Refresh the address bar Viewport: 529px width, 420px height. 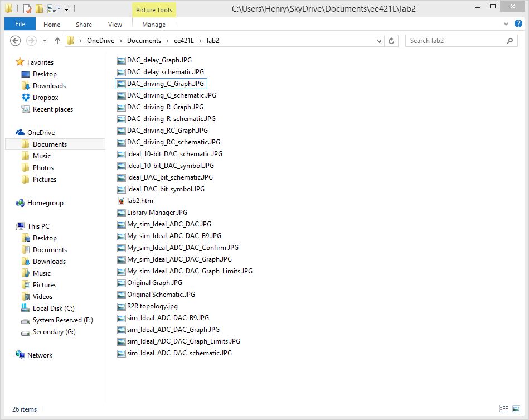point(393,40)
